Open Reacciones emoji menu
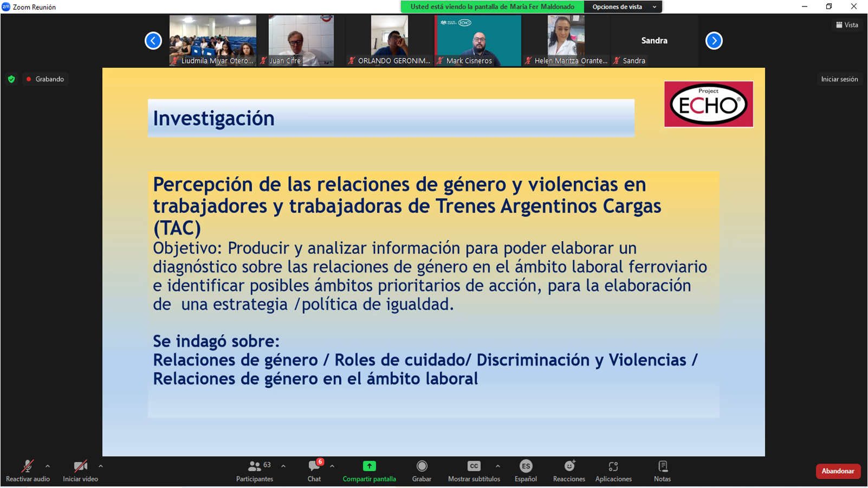Screen dimensions: 868x488 point(569,467)
